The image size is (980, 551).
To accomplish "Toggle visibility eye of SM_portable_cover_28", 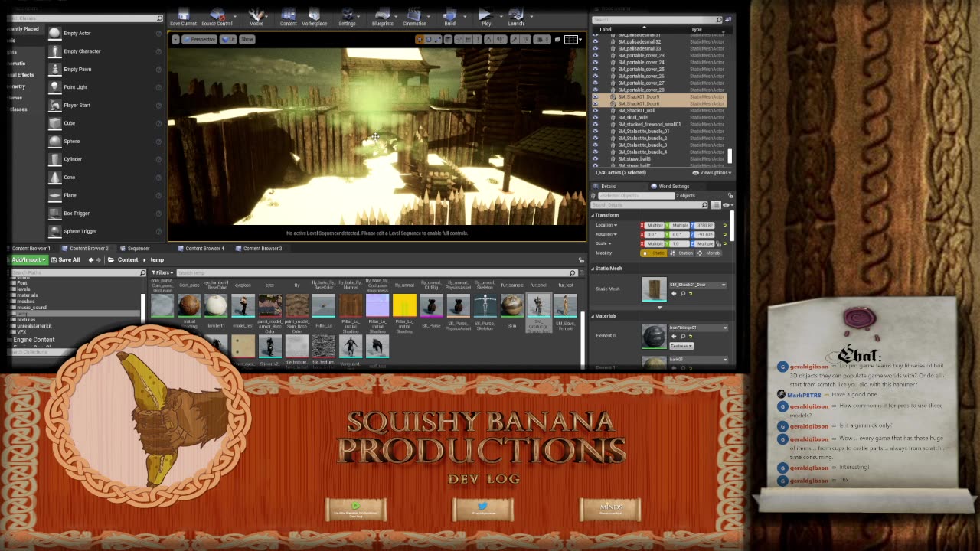I will 596,90.
